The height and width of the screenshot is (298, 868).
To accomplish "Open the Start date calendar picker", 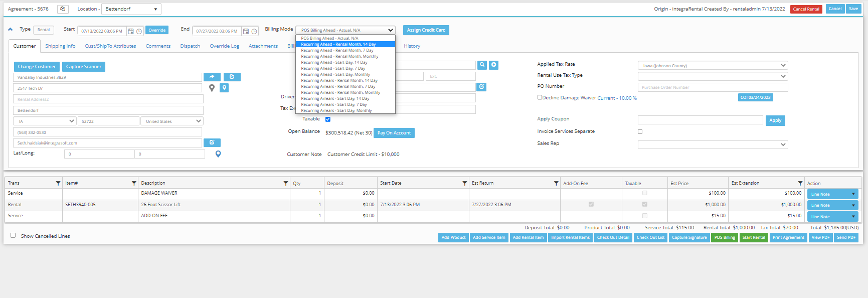I will [131, 31].
